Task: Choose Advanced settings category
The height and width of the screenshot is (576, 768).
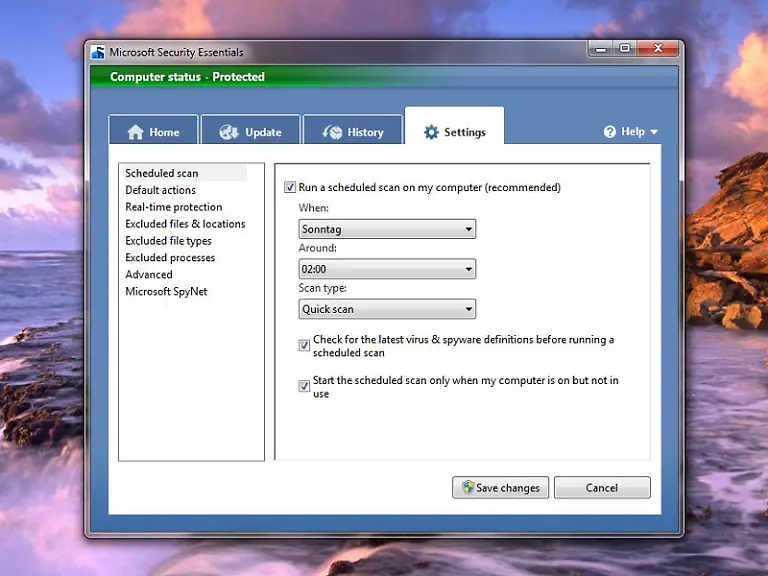Action: coord(148,275)
